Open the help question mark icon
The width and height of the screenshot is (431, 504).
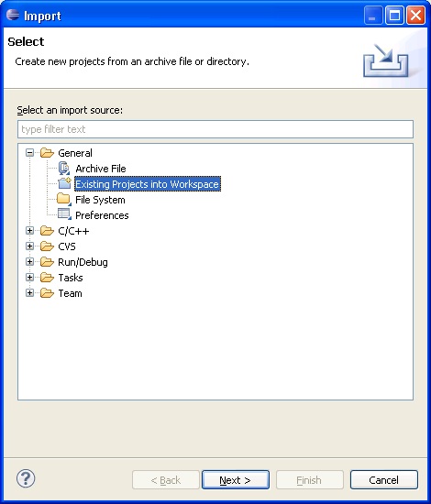26,478
